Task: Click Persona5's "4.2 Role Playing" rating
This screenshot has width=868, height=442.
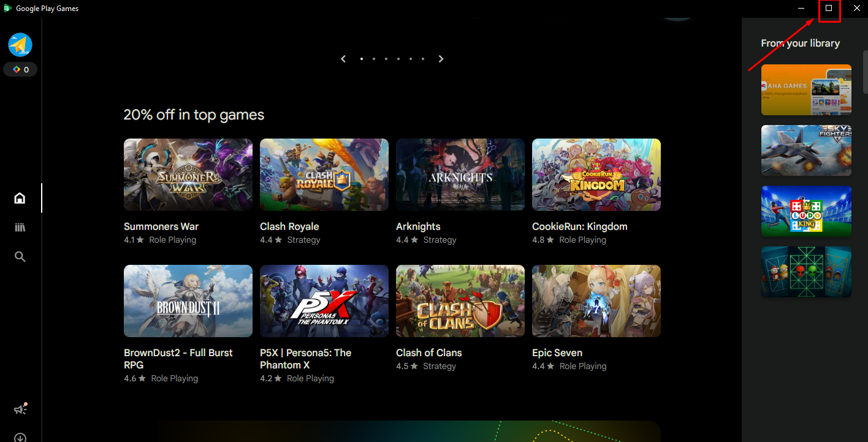Action: [x=297, y=378]
